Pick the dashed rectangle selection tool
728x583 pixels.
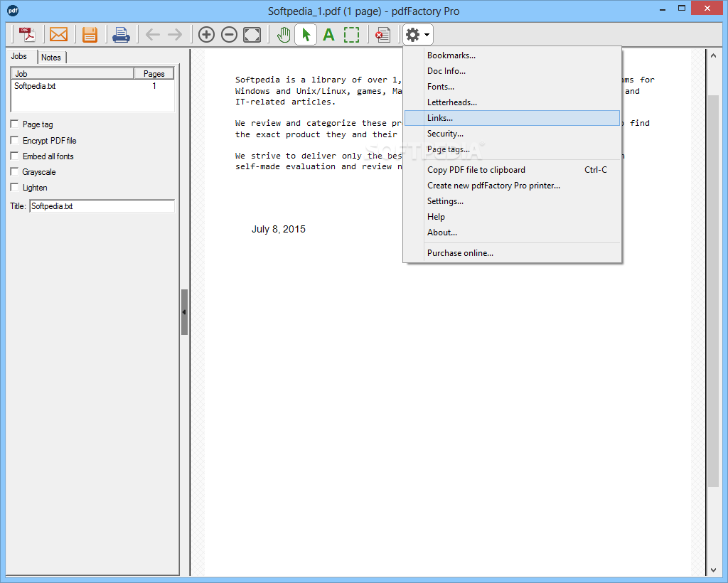click(351, 34)
